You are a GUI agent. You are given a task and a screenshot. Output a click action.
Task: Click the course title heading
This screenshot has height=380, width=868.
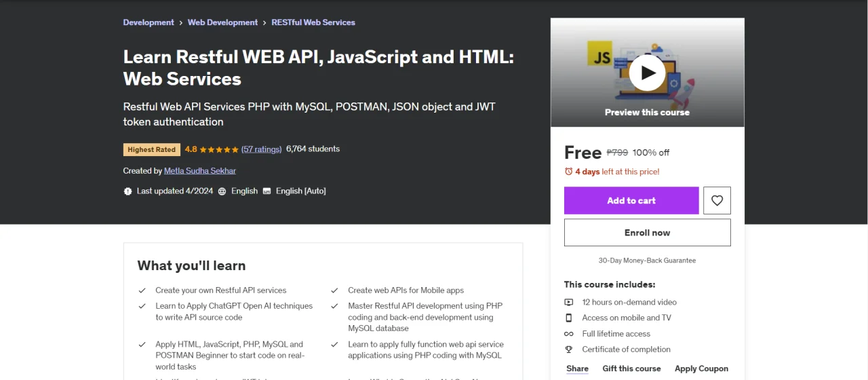tap(319, 68)
